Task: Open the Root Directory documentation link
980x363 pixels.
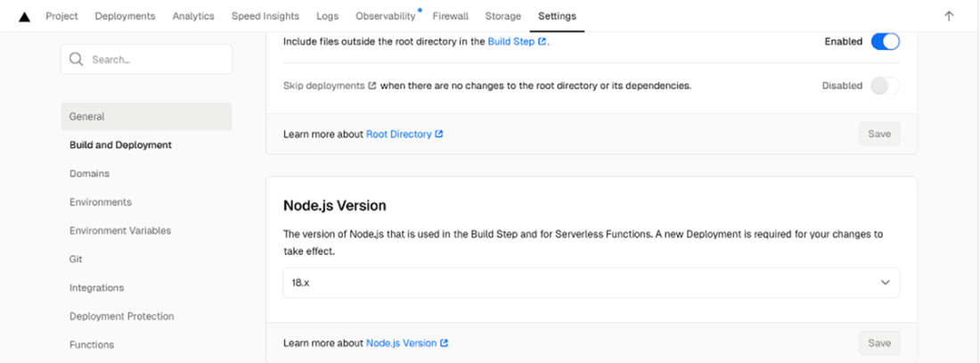Action: (398, 135)
